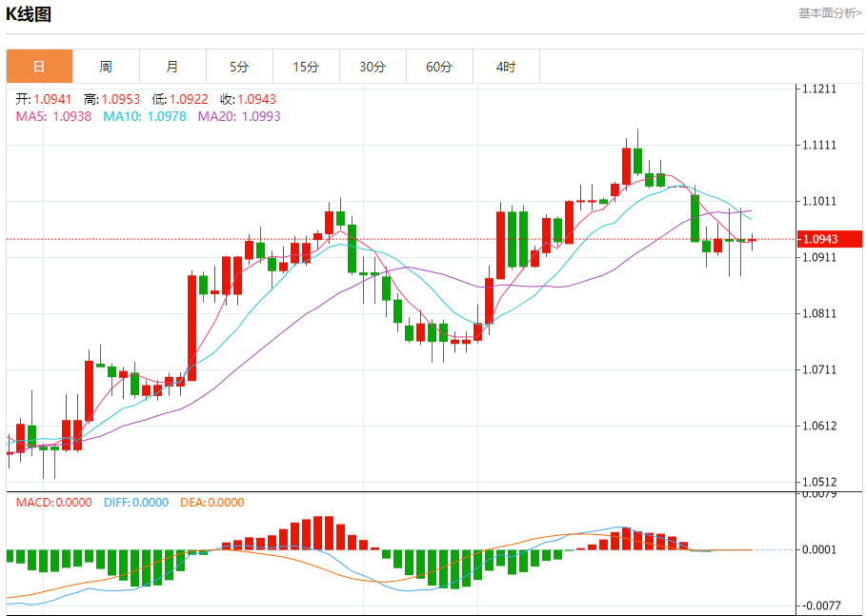Click the red 1.0943 current price tag
The width and height of the screenshot is (866, 616).
829,239
